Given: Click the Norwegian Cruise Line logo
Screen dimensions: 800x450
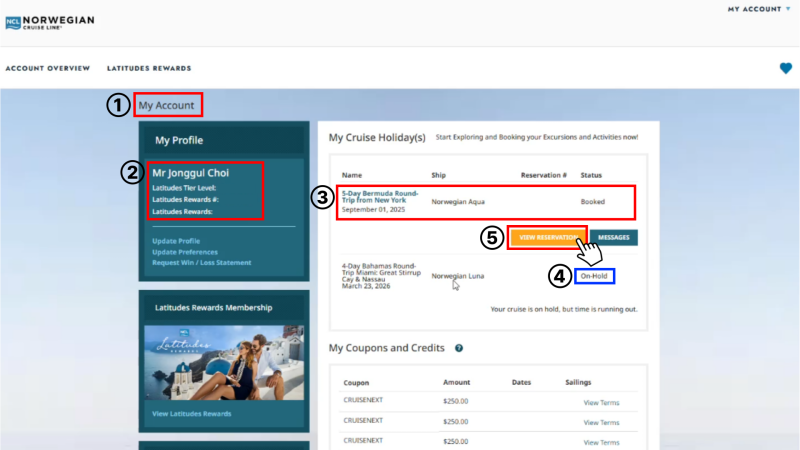Looking at the screenshot, I should tap(50, 22).
